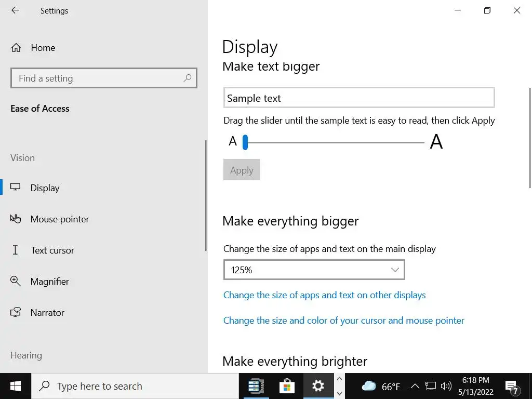
Task: Go back using the Settings back arrow
Action: pyautogui.click(x=15, y=10)
